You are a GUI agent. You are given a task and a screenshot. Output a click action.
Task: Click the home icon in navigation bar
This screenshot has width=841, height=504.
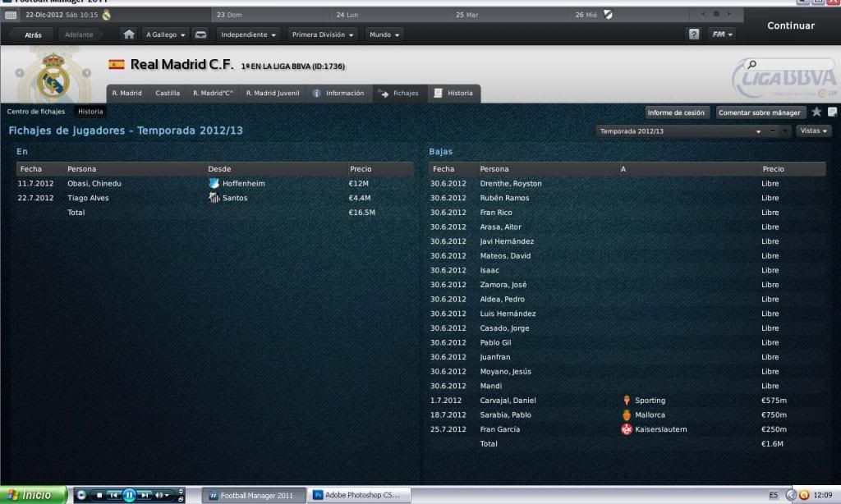pos(129,34)
